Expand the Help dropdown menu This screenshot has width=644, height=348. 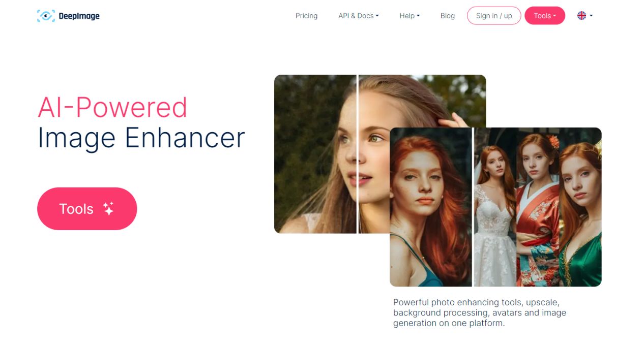pos(409,16)
